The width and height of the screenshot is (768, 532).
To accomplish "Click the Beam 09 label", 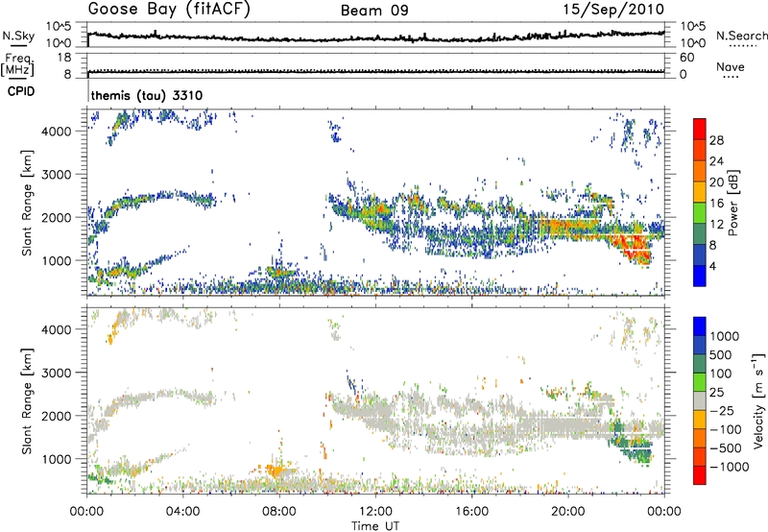I will (x=374, y=11).
